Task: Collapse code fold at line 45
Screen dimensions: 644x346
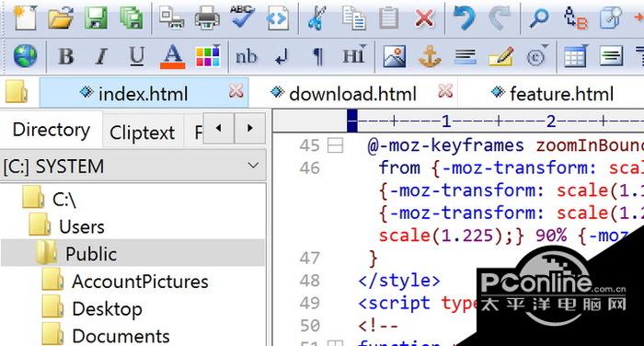Action: click(335, 145)
